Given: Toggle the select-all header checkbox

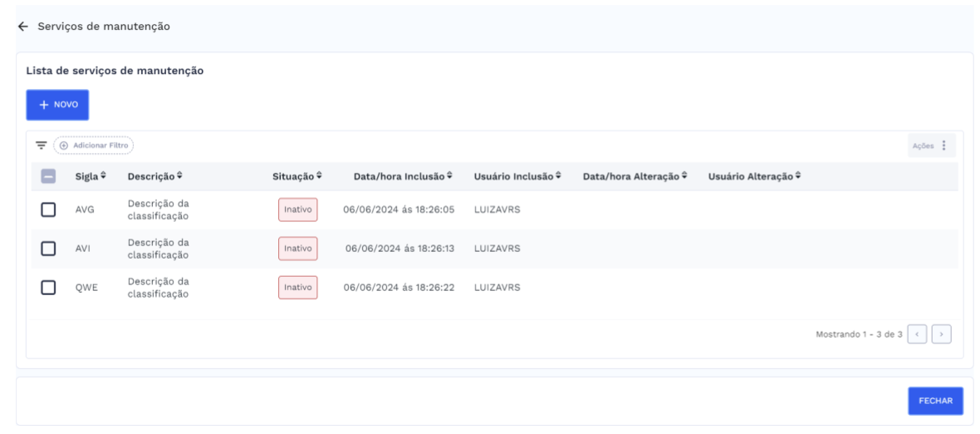Looking at the screenshot, I should pos(48,176).
